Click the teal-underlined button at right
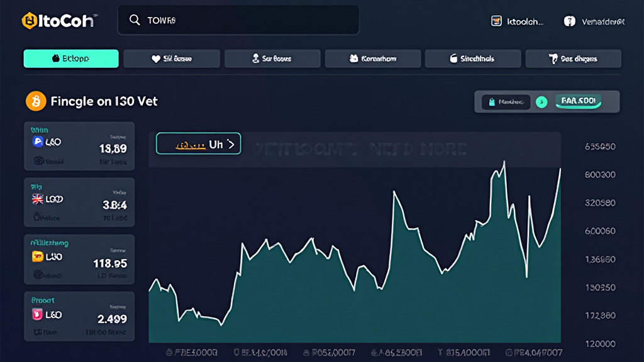 point(579,101)
